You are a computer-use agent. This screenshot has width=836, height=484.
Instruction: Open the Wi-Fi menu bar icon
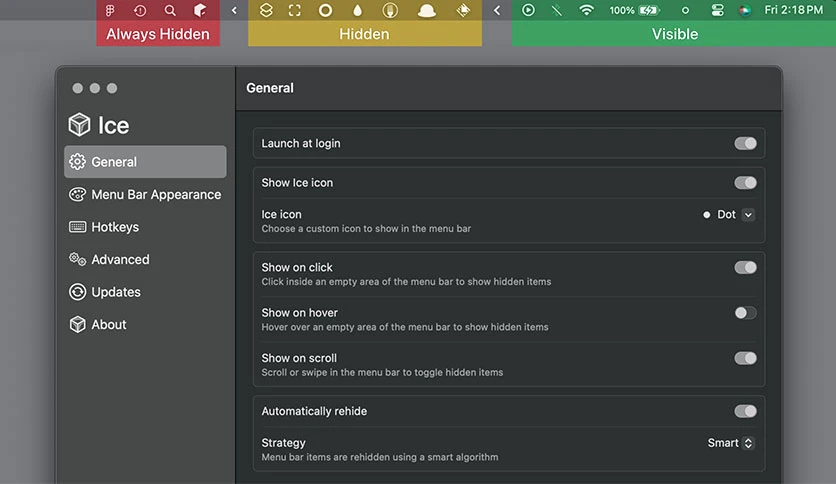point(586,10)
